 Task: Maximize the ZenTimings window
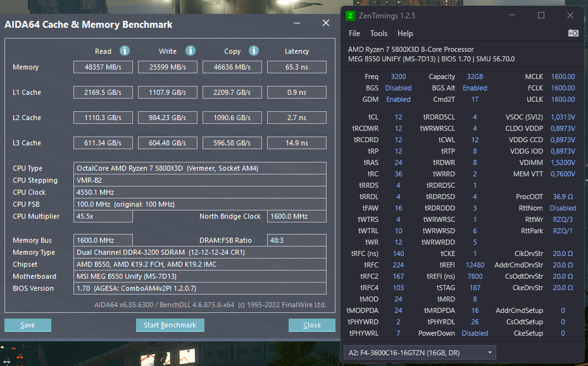click(x=541, y=15)
